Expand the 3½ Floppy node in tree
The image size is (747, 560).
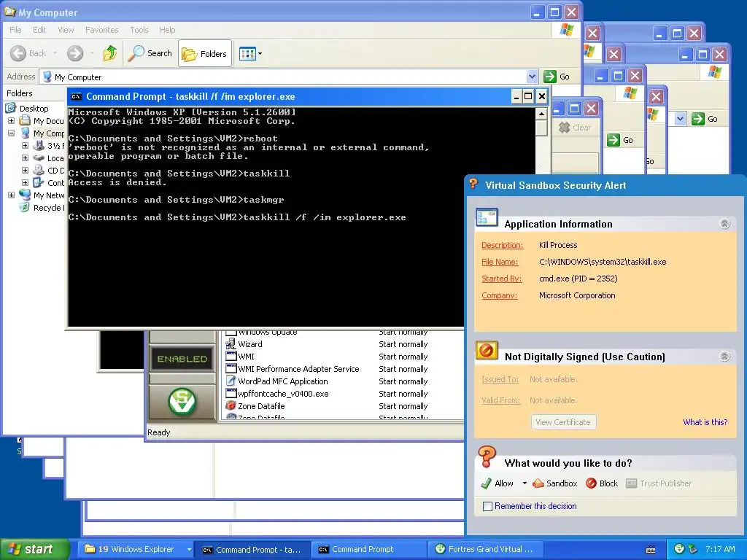26,146
